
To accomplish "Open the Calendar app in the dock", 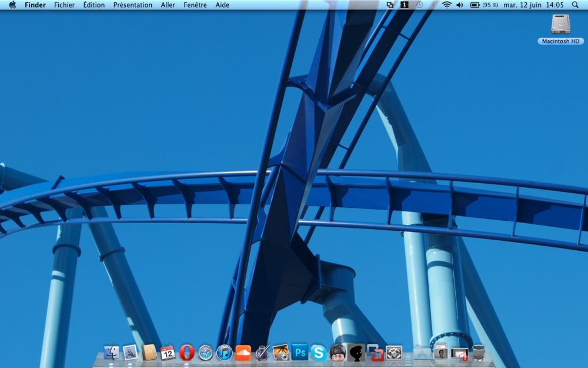I will (168, 353).
